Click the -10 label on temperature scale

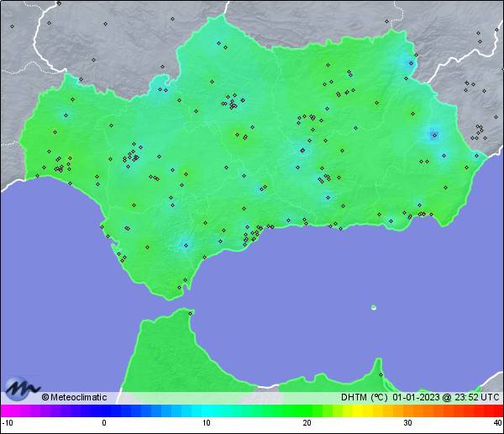8,423
